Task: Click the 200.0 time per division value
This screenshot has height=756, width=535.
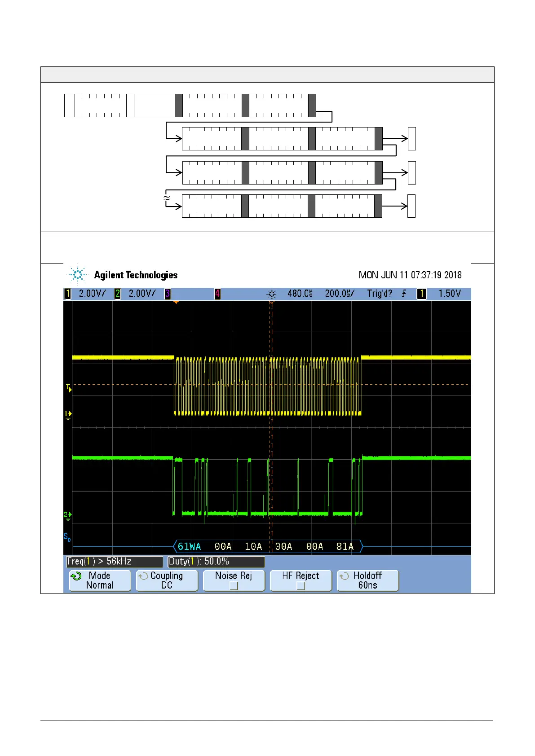Action: (339, 294)
